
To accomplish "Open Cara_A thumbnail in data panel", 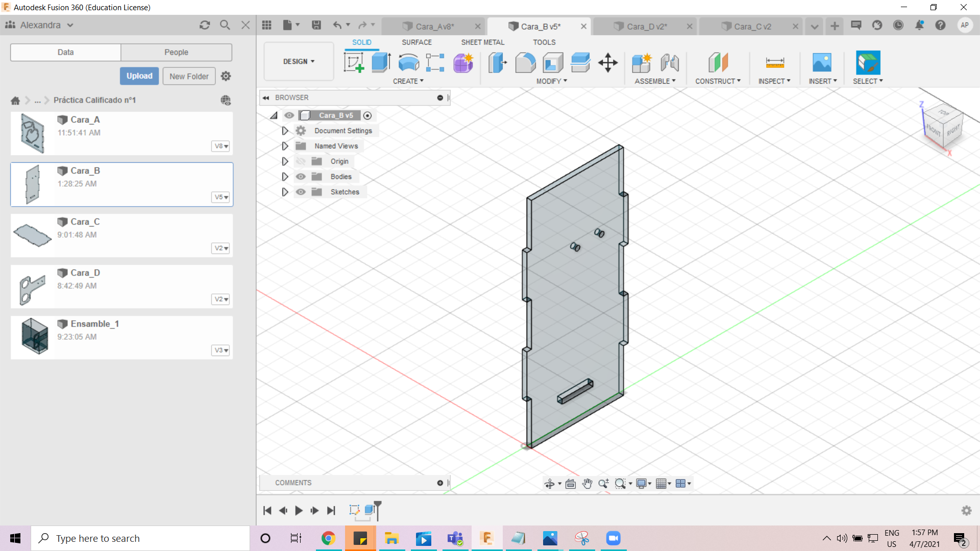I will point(32,133).
